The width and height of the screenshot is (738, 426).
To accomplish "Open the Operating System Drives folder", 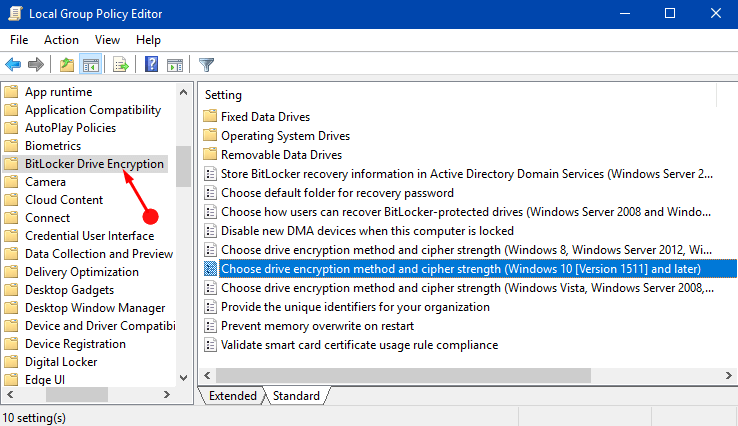I will (x=285, y=136).
